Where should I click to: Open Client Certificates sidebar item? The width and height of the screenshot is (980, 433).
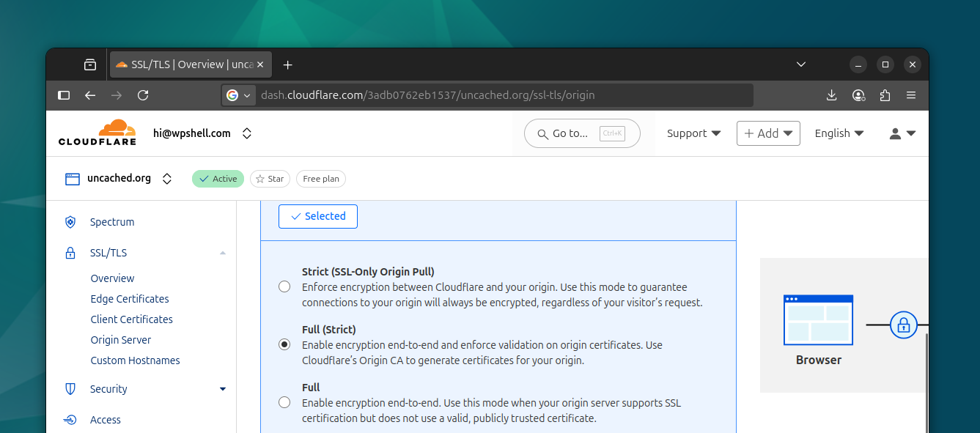(x=132, y=319)
